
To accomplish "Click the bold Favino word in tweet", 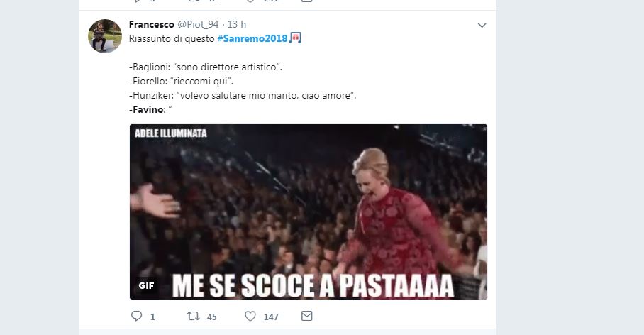I will (x=148, y=109).
